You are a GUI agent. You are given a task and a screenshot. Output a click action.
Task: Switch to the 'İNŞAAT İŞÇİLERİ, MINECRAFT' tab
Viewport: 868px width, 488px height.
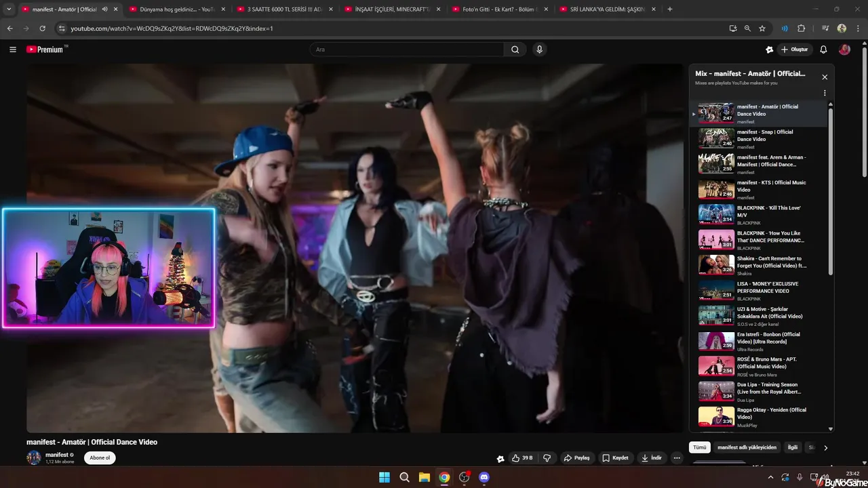point(392,9)
